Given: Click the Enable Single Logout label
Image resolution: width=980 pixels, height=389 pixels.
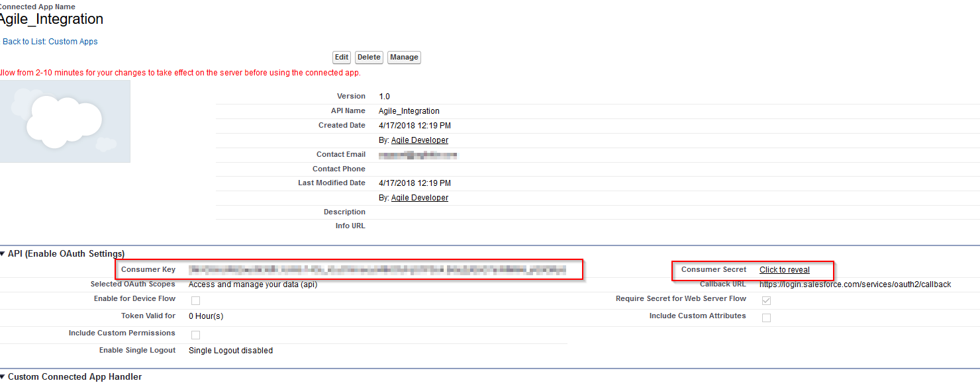Looking at the screenshot, I should [138, 351].
